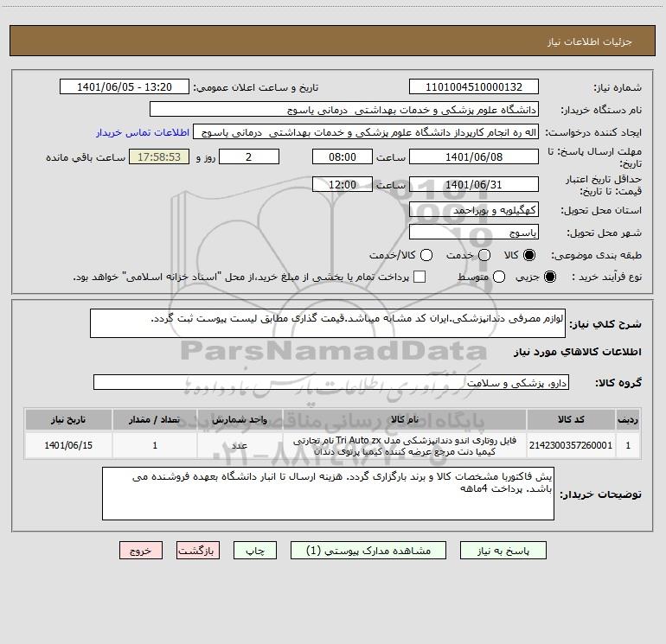Select the کالا radio button
The width and height of the screenshot is (666, 644).
click(x=529, y=255)
